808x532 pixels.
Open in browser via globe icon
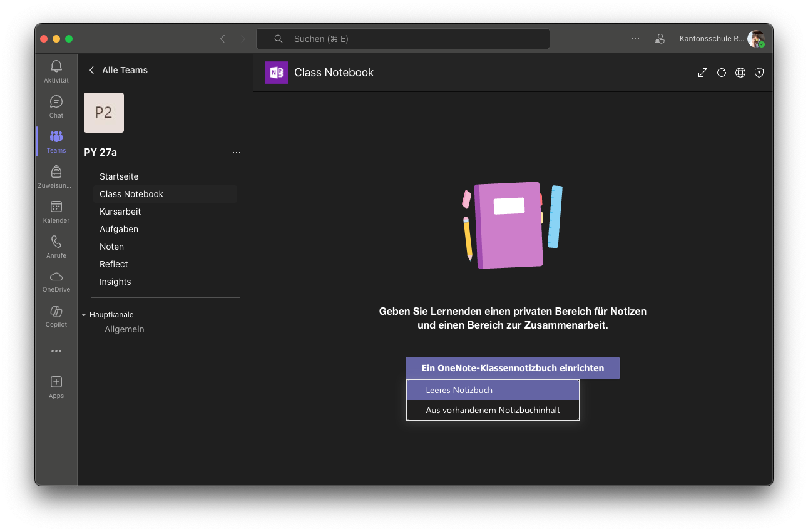point(740,73)
